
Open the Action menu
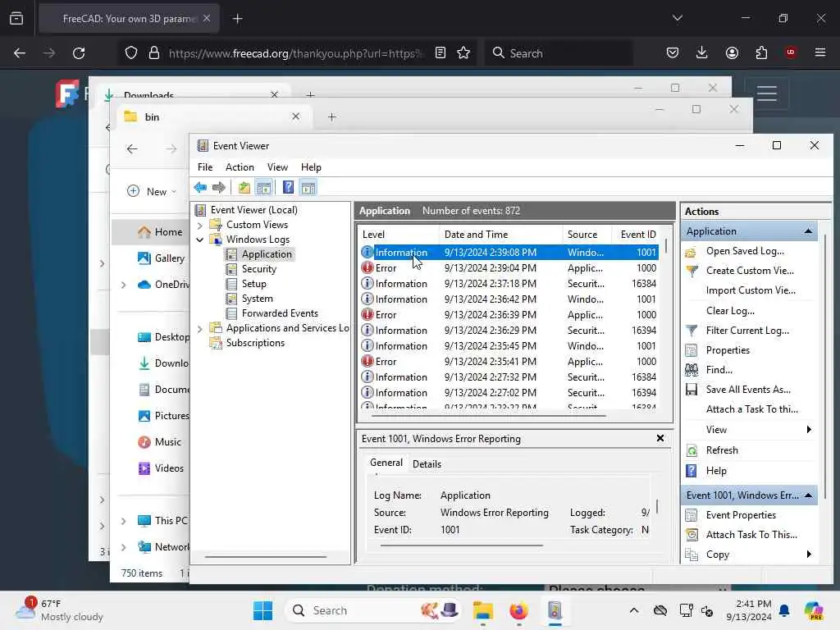pyautogui.click(x=240, y=167)
